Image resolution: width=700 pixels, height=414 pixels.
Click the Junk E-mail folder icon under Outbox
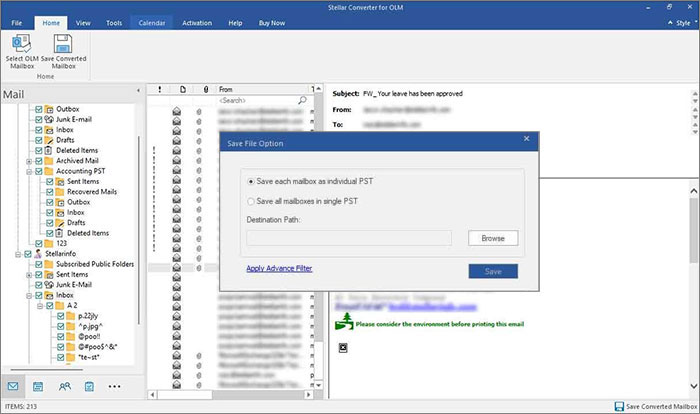[49, 119]
